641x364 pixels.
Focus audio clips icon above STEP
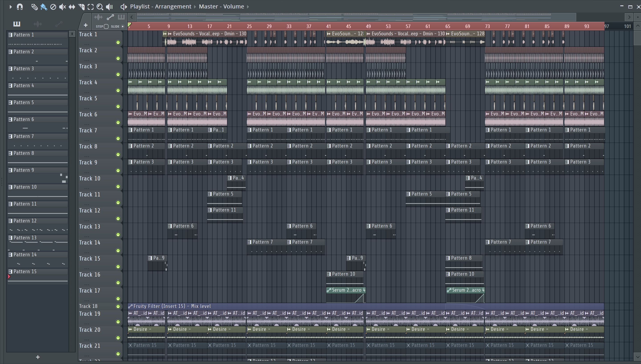coord(98,17)
